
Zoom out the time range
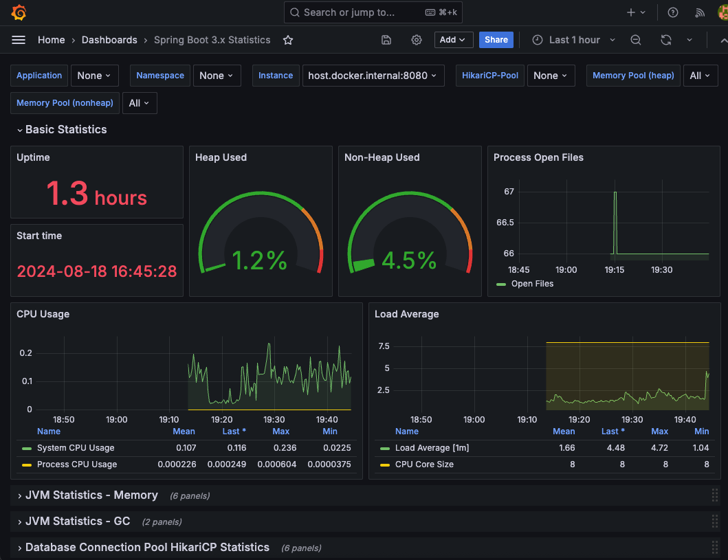click(x=636, y=40)
